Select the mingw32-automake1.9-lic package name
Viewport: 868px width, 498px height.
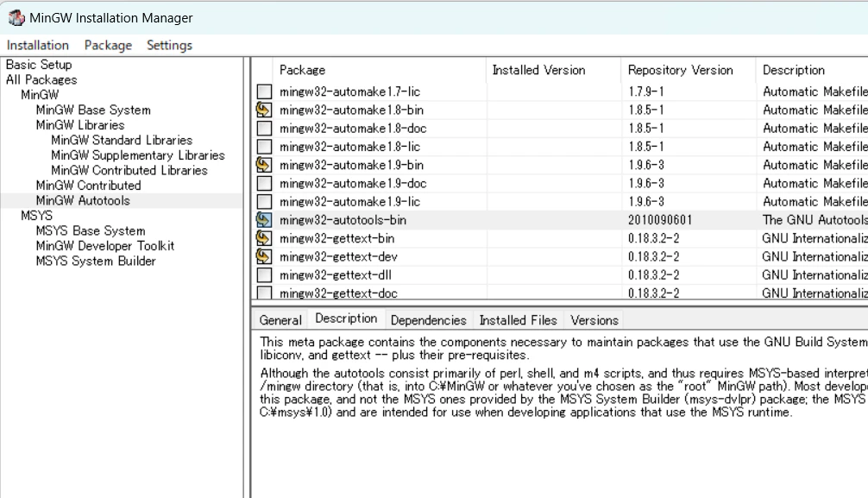pos(349,201)
